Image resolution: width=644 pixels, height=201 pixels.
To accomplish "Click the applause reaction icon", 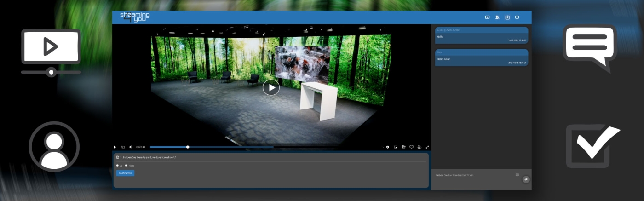I will coord(420,147).
